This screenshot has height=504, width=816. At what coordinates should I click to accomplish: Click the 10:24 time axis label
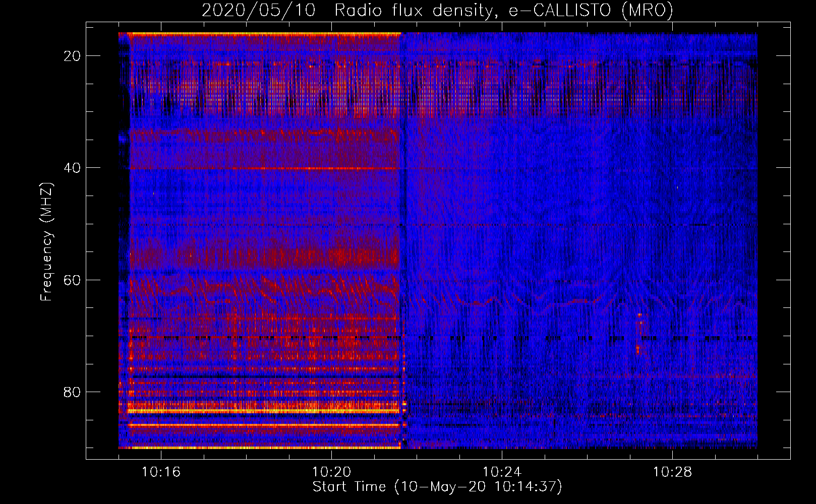point(502,472)
